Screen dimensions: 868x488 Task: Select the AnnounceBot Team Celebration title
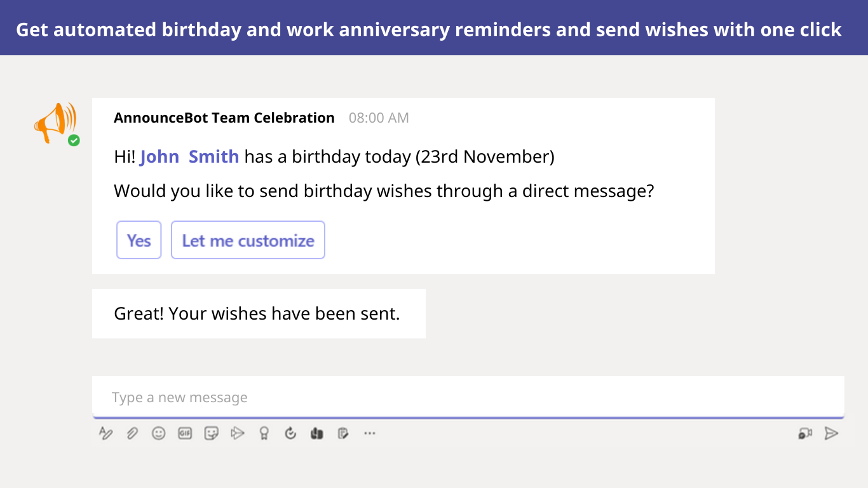[x=224, y=118]
